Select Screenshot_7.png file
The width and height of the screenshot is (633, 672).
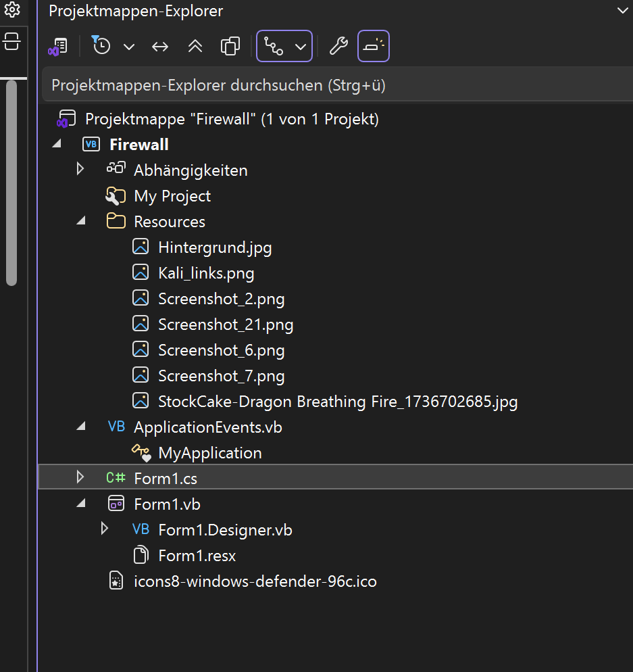click(222, 377)
